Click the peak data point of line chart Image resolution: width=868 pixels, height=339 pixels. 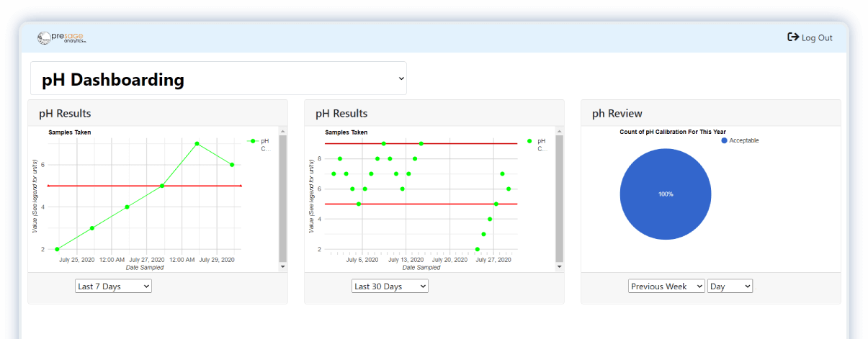197,144
